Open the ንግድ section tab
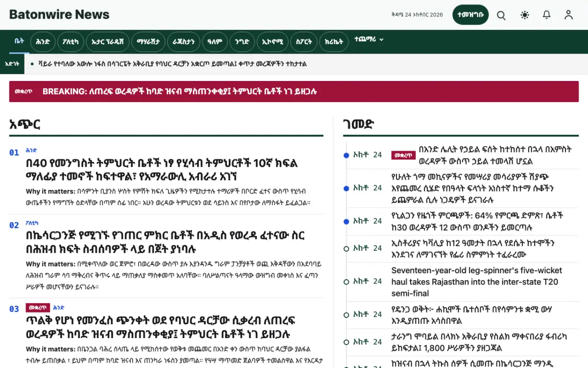This screenshot has width=588, height=368. (x=242, y=42)
